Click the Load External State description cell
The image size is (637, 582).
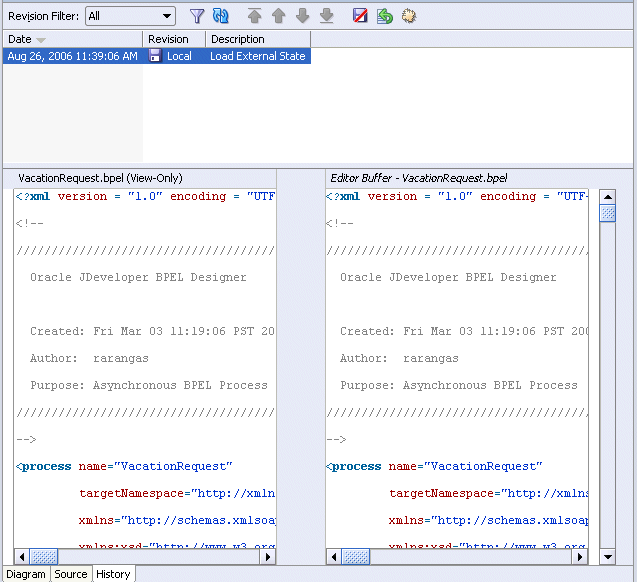(x=258, y=56)
